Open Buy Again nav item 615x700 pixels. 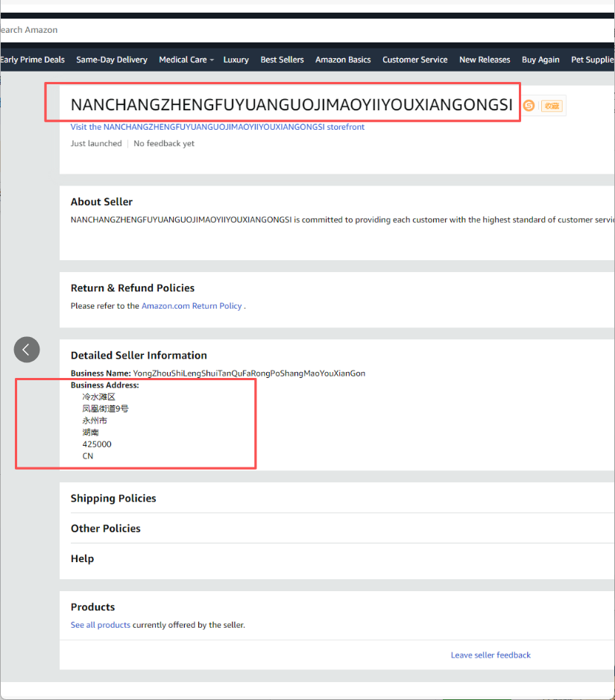point(540,60)
